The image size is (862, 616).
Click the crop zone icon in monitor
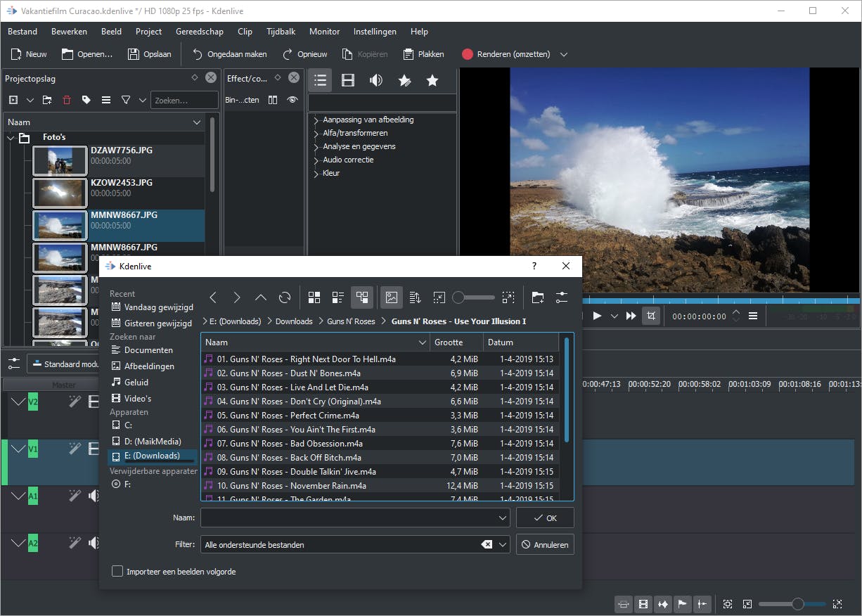point(651,316)
